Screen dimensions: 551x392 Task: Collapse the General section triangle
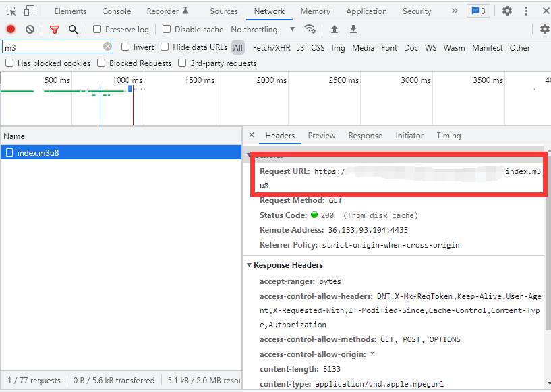coord(249,155)
